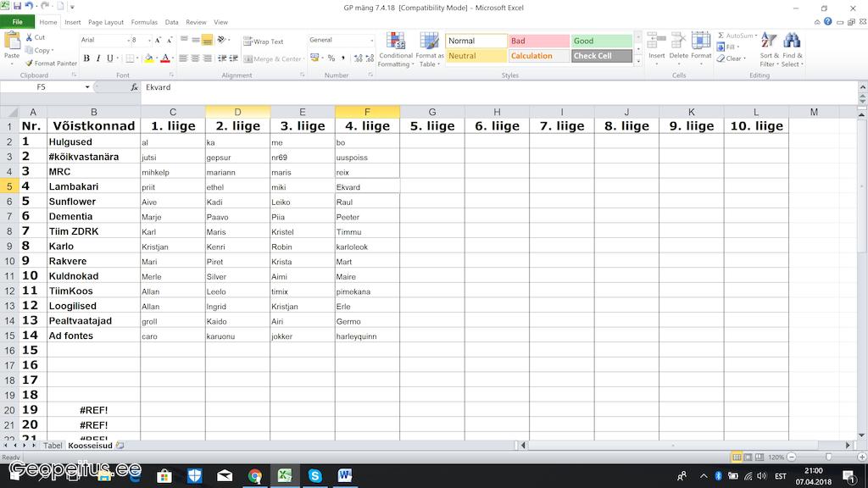Click the Paste clipboard icon
868x488 pixels.
click(12, 41)
